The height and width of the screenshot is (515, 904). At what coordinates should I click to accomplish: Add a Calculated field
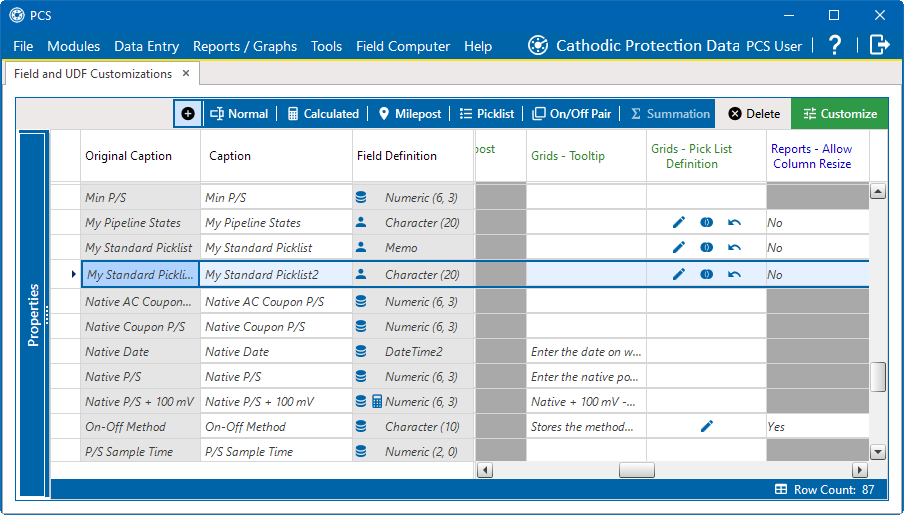(x=323, y=114)
